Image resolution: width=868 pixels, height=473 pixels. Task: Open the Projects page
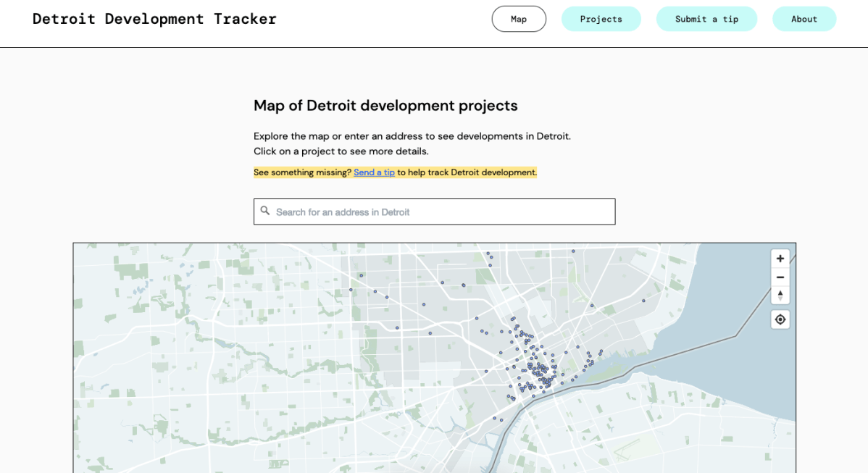tap(601, 19)
